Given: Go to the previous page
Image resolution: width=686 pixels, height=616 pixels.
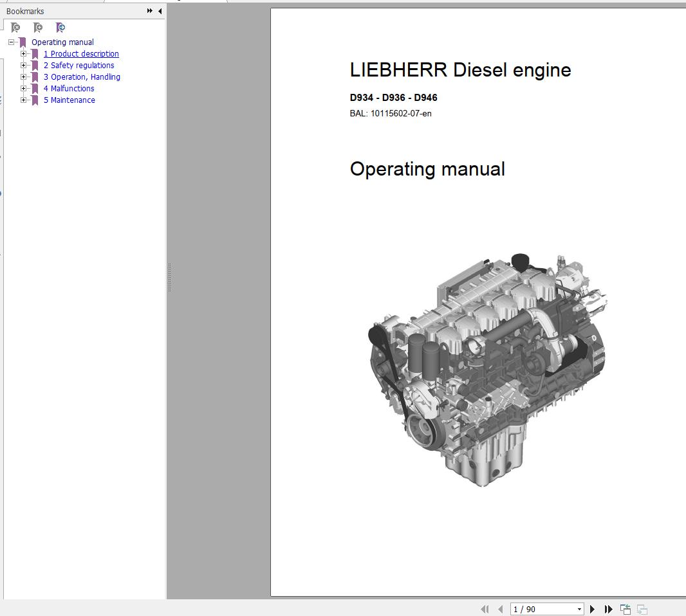Looking at the screenshot, I should tap(501, 609).
